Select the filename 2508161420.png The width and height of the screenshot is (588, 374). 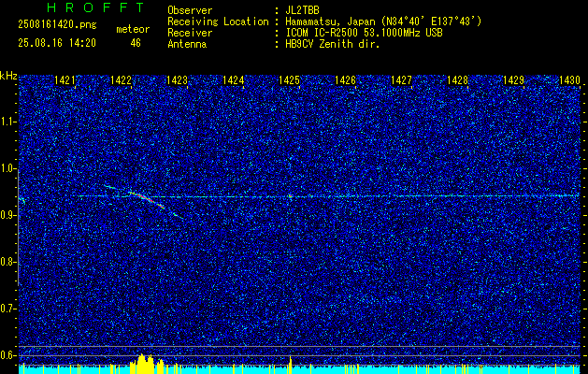(x=57, y=24)
